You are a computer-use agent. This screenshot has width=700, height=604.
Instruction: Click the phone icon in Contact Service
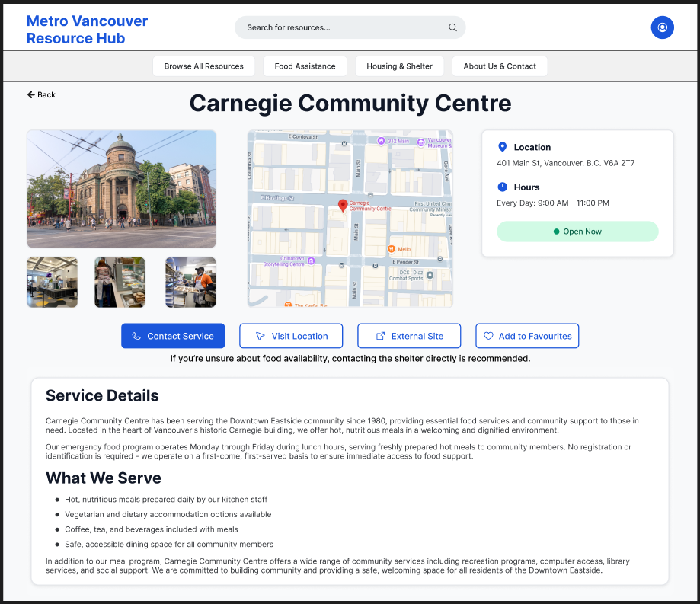[x=136, y=336]
